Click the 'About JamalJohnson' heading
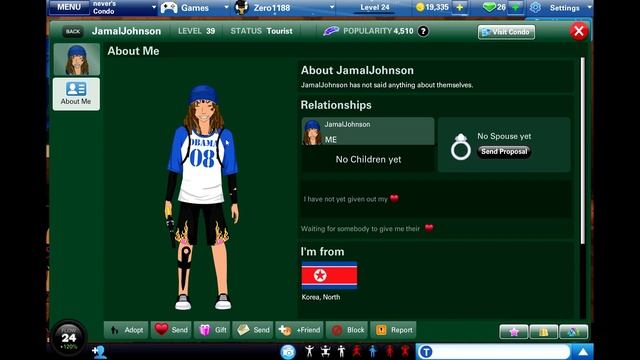The height and width of the screenshot is (360, 640). click(x=357, y=70)
